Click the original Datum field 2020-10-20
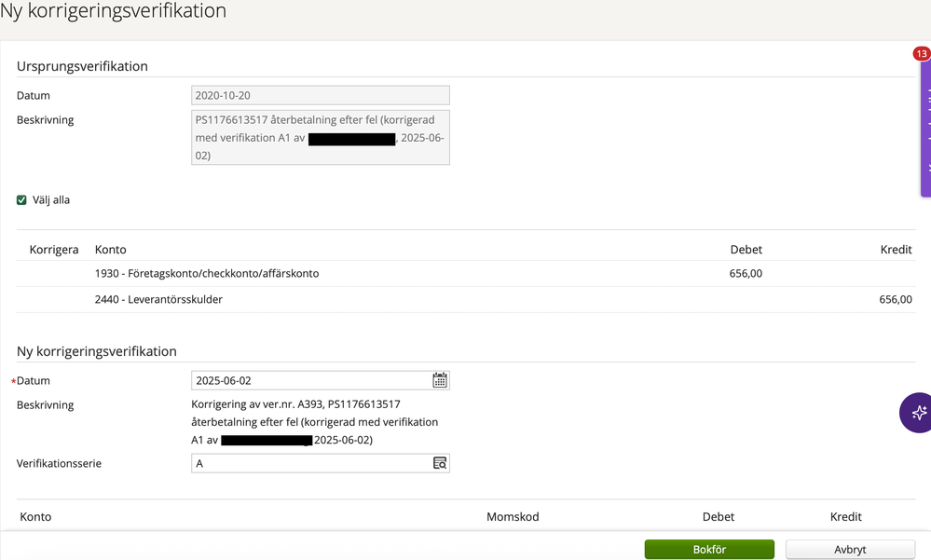 point(321,96)
